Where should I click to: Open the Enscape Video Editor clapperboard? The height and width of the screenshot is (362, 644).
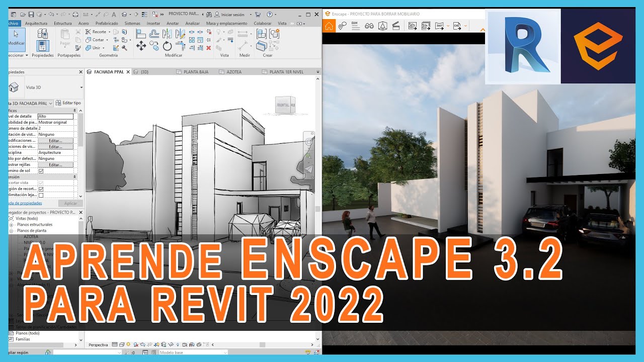coord(396,26)
